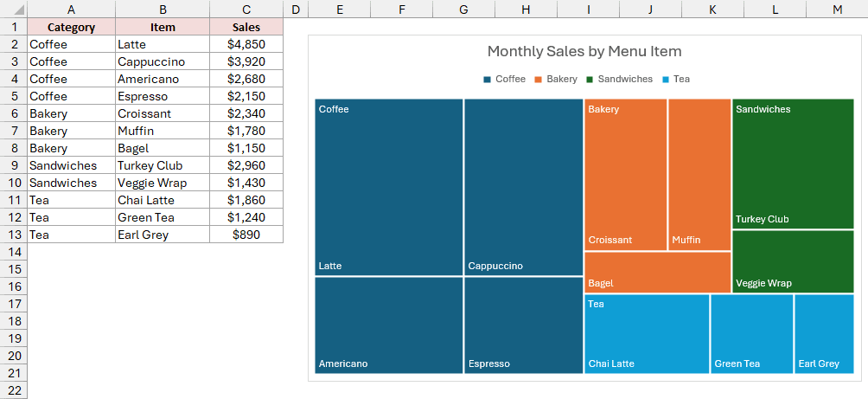Select the Americano treemap block
The image size is (868, 399).
coord(388,325)
